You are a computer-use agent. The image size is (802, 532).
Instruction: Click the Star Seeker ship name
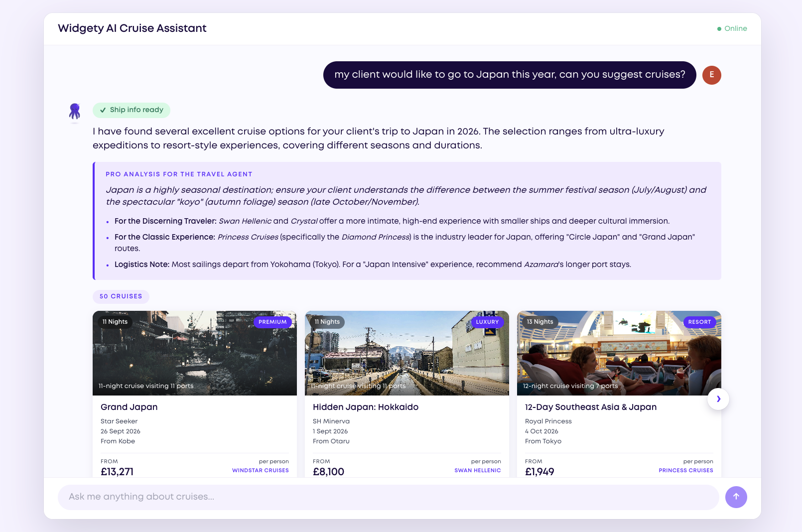pyautogui.click(x=119, y=421)
